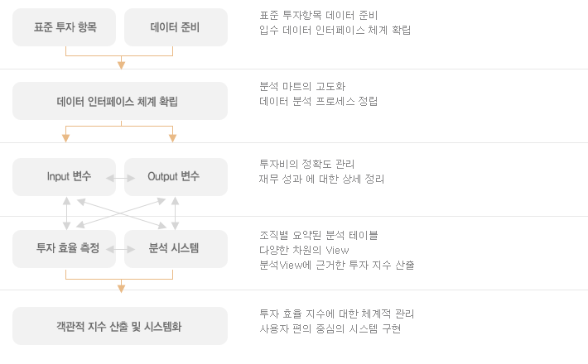This screenshot has height=364, width=588.
Task: Click the 표준 투자 항목 box
Action: [64, 27]
